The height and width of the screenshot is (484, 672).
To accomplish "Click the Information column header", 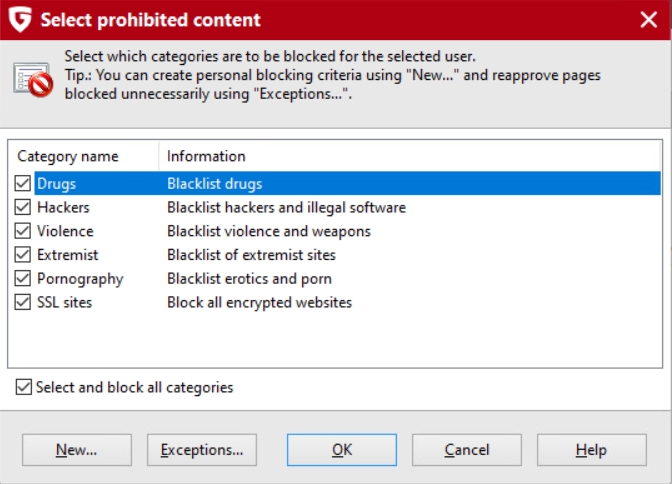I will (x=409, y=156).
